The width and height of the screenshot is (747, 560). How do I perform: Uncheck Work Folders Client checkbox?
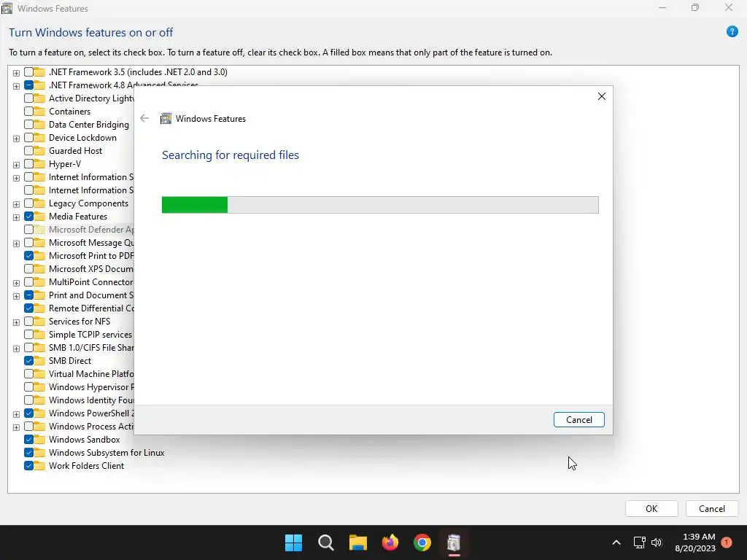(28, 466)
